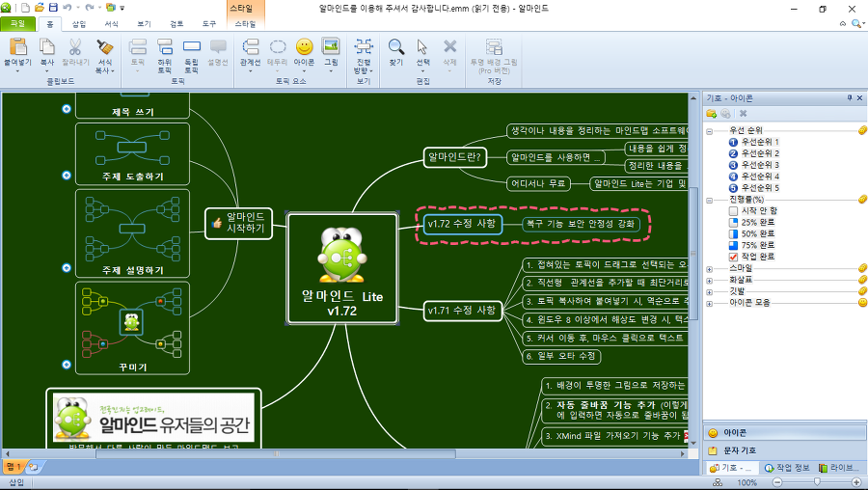Viewport: 868px width, 490px height.
Task: Switch to the 보기 ribbon tab
Action: (144, 24)
